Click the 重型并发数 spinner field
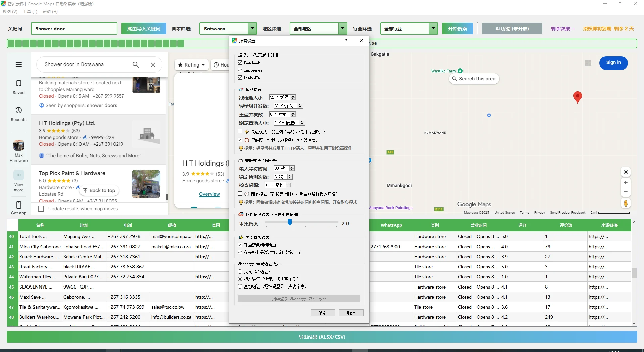 point(282,114)
